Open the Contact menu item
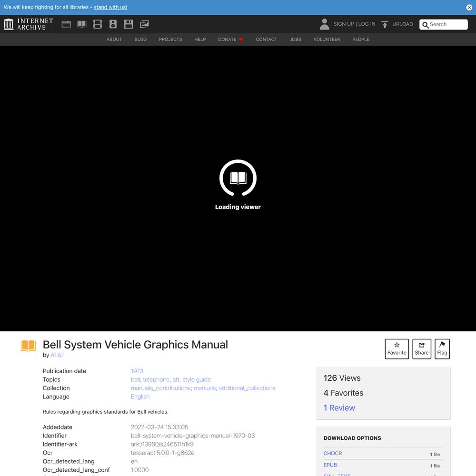The image size is (476, 476). [x=266, y=40]
